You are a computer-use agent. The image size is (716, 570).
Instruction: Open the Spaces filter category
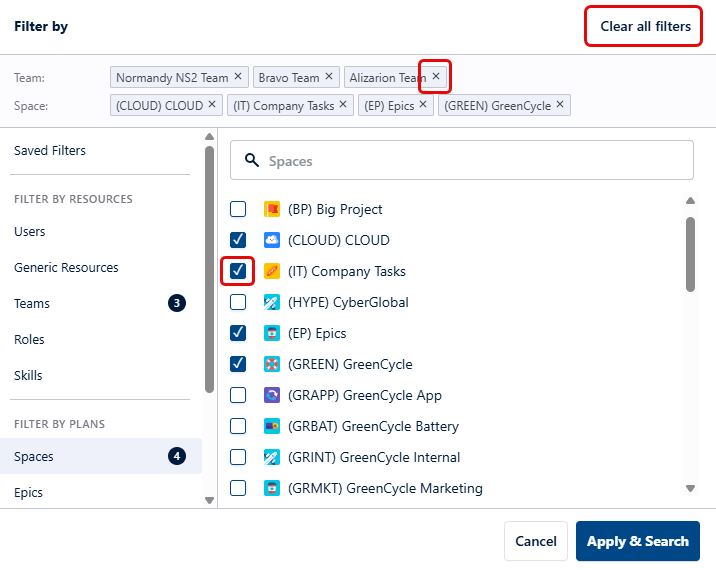click(x=100, y=456)
